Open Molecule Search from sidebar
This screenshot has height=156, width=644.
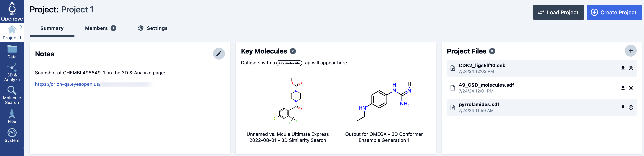[x=12, y=95]
